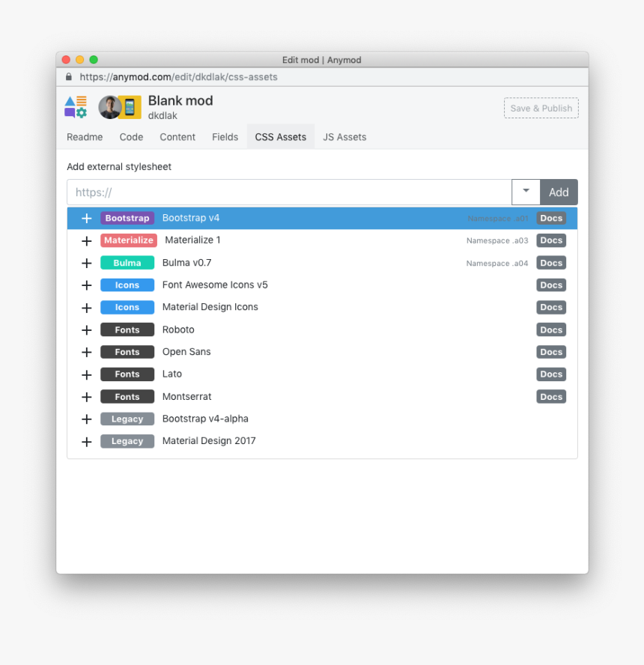Open Docs for Bootstrap v4
Screen dimensions: 644x665
click(x=551, y=218)
